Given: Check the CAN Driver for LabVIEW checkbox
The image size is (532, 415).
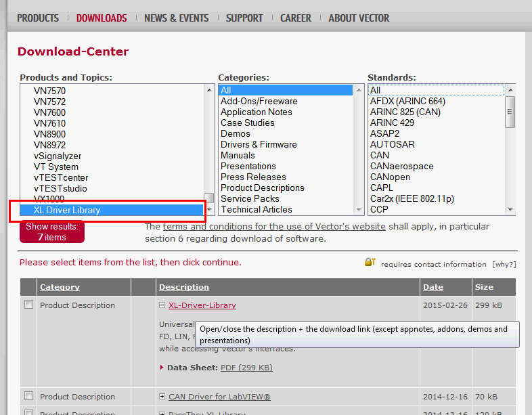Looking at the screenshot, I should click(29, 395).
